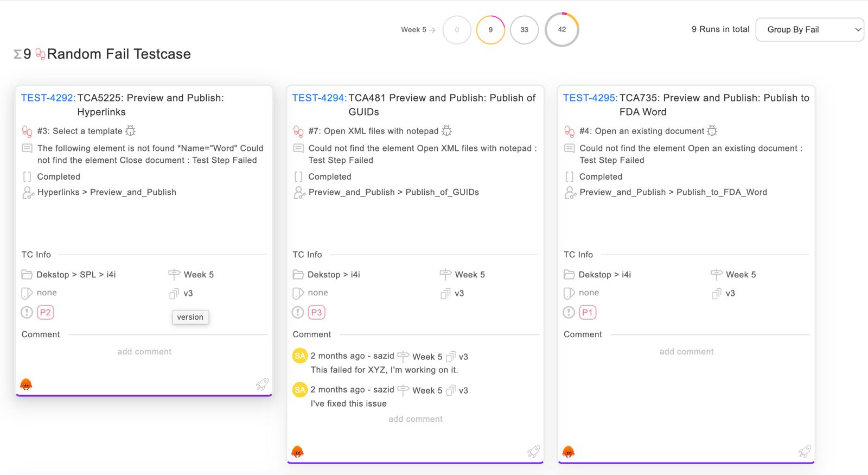
Task: Toggle the P2 priority badge
Action: (46, 313)
